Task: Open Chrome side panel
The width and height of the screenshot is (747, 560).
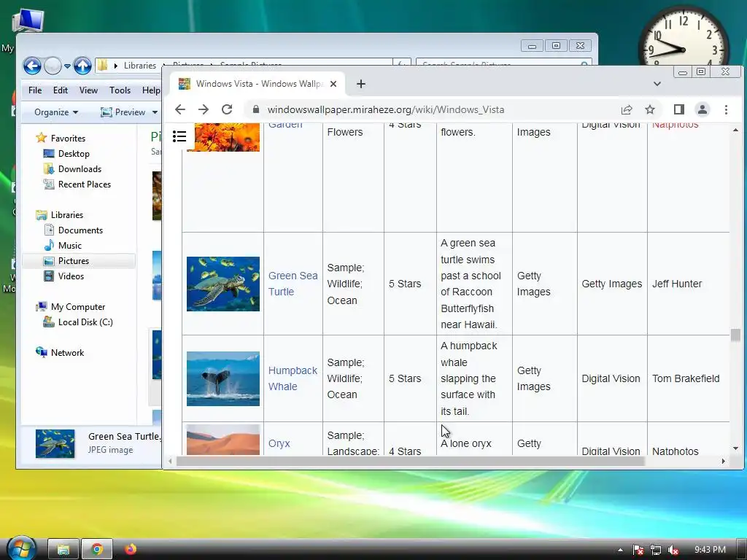Action: (679, 109)
